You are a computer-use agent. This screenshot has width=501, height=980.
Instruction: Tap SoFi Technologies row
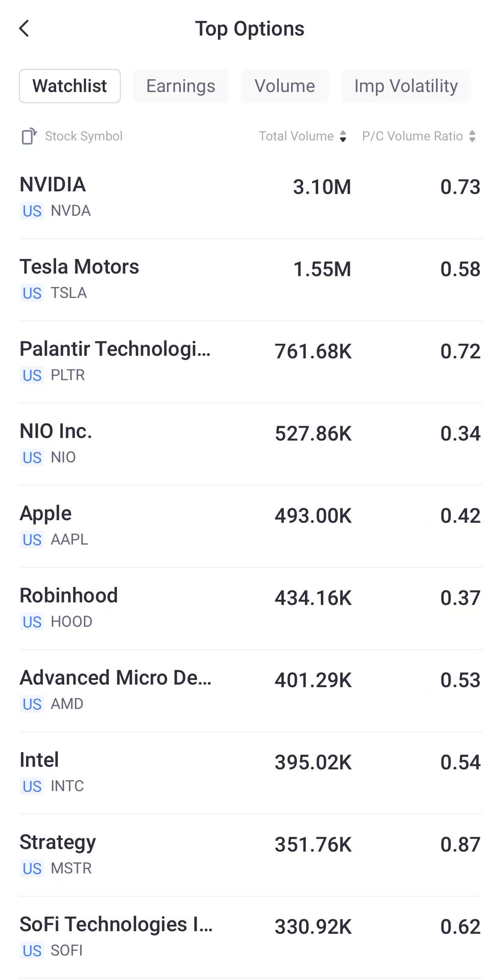pos(250,937)
